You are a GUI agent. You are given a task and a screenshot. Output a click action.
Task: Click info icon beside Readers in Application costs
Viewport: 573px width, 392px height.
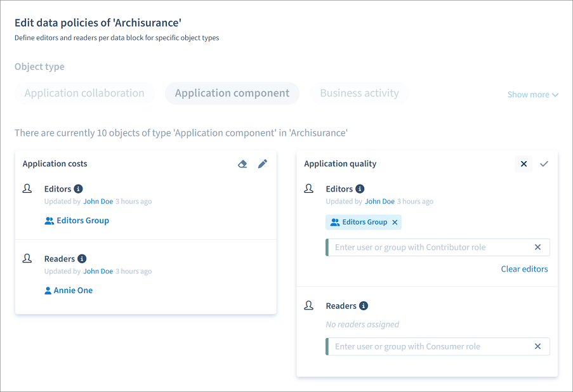(82, 259)
